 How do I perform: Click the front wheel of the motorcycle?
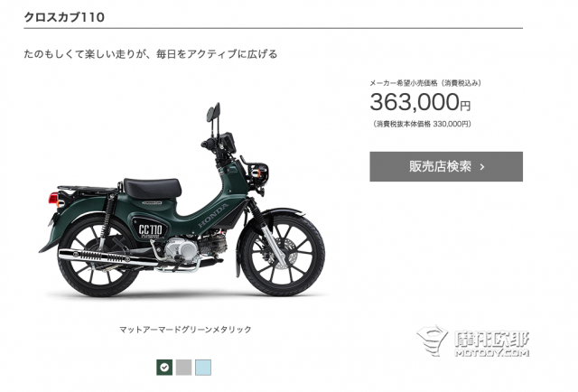283,255
